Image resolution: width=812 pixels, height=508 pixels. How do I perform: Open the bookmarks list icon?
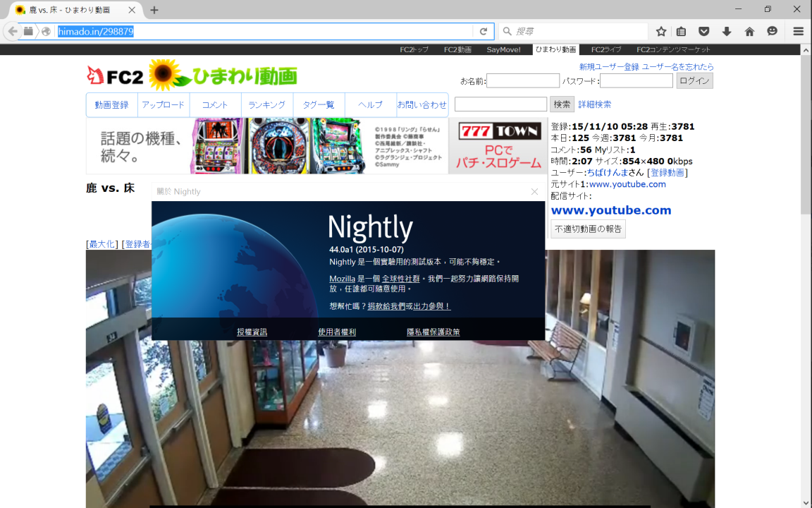(x=681, y=31)
